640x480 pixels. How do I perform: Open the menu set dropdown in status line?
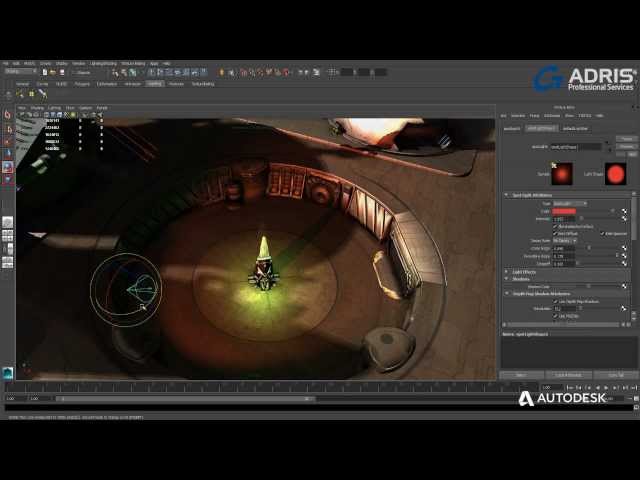pos(20,71)
